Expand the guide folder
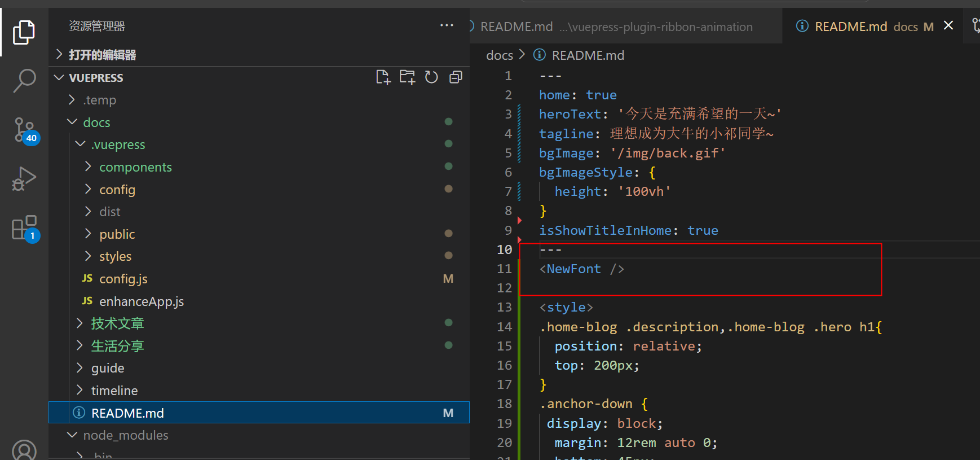The image size is (980, 460). (x=80, y=367)
